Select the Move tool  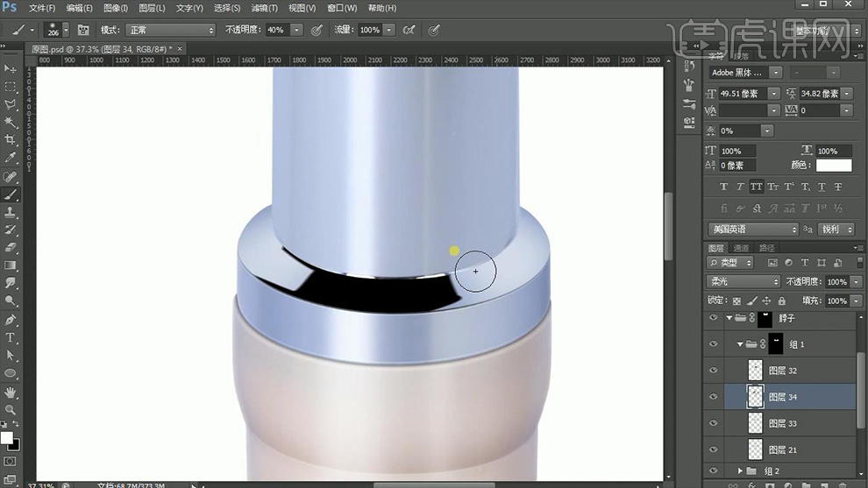tap(11, 68)
